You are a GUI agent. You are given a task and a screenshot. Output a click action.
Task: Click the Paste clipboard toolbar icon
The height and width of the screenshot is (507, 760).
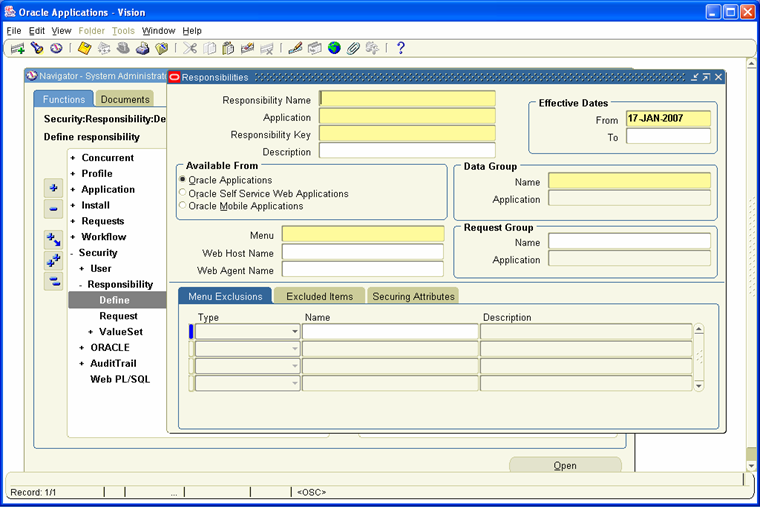[228, 48]
